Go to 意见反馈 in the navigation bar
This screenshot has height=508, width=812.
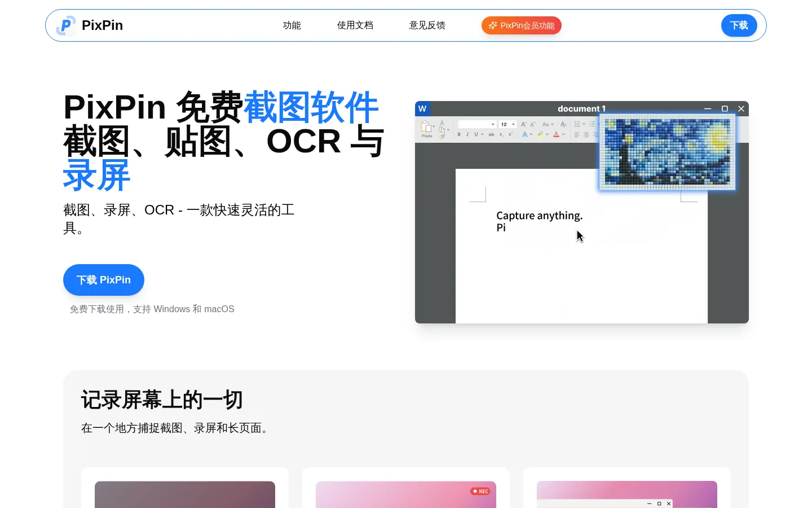427,25
